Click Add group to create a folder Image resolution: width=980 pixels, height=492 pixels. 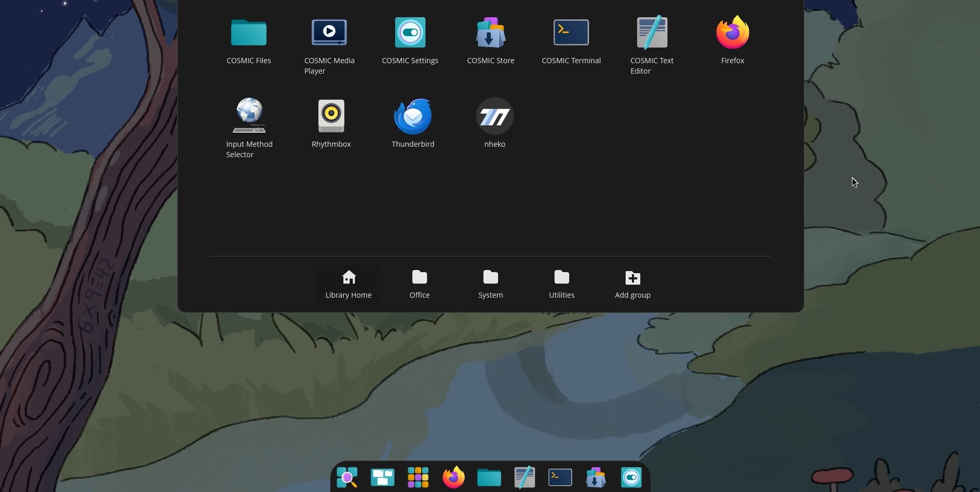(633, 285)
